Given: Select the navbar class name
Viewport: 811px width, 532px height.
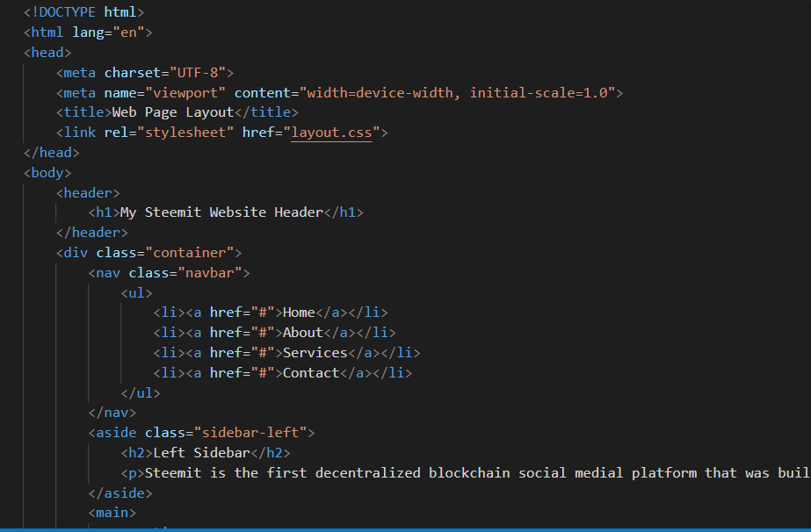Looking at the screenshot, I should 209,273.
